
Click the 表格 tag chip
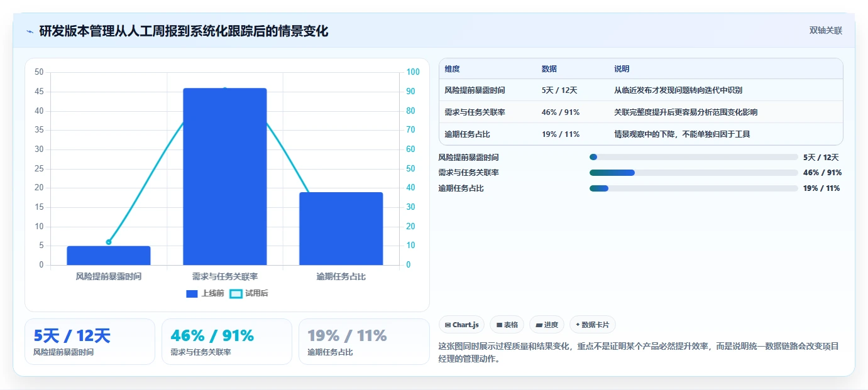(507, 325)
